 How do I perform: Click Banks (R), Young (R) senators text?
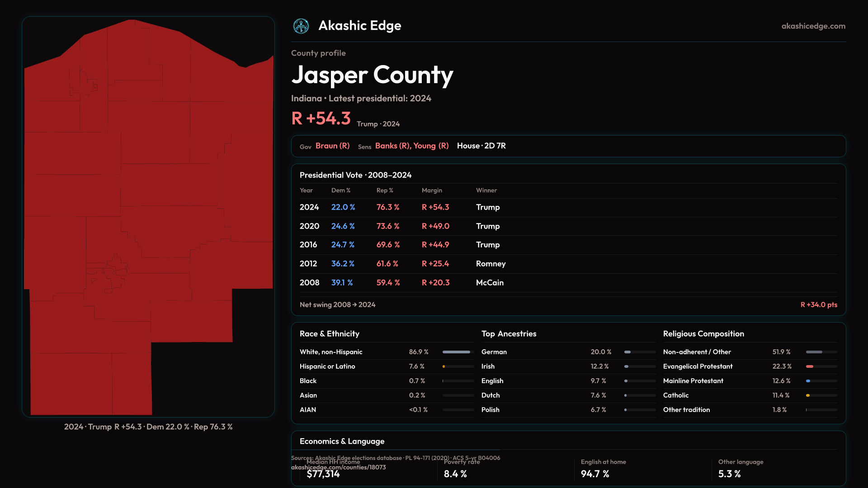click(411, 146)
